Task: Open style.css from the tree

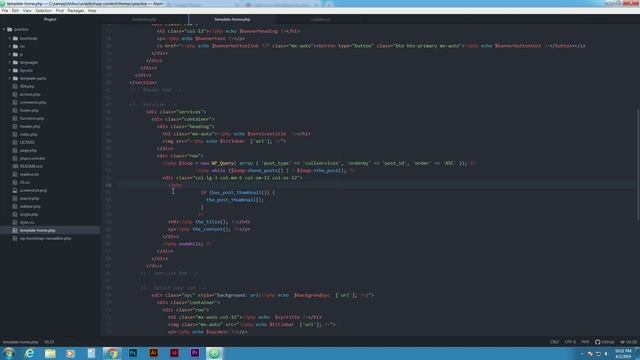Action: (x=27, y=222)
